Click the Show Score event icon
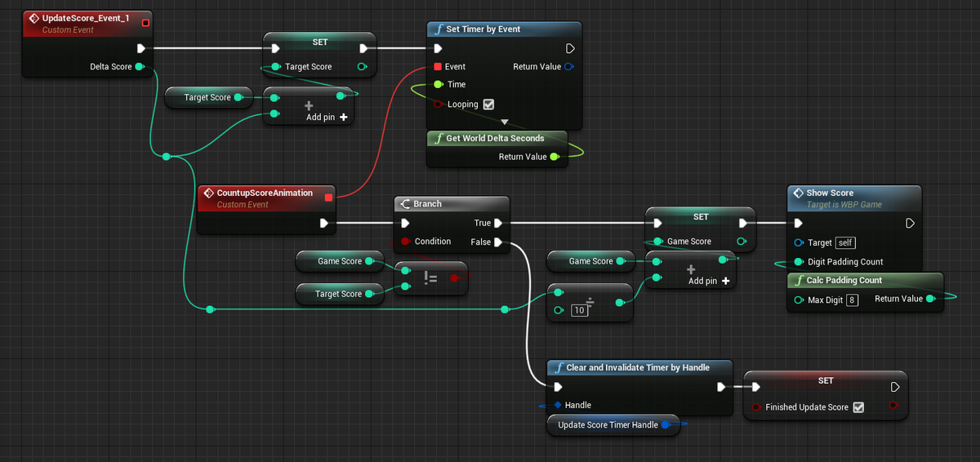980x462 pixels. coord(799,193)
